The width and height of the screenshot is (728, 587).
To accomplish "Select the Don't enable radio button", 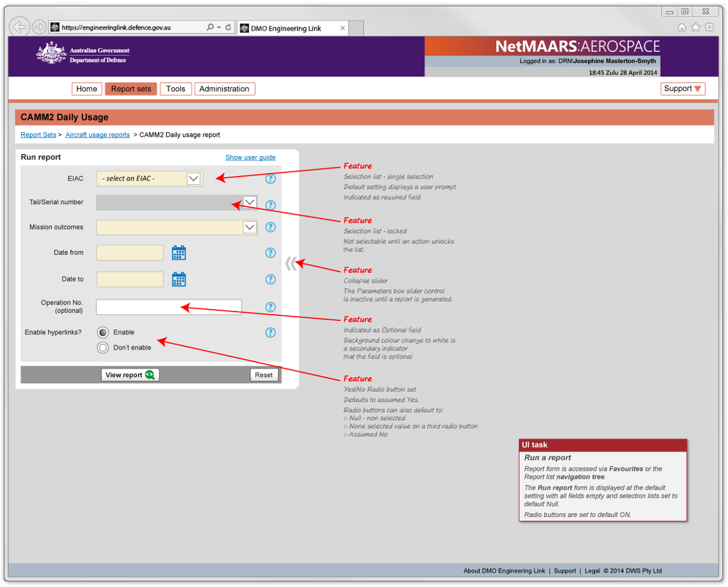I will click(x=103, y=347).
